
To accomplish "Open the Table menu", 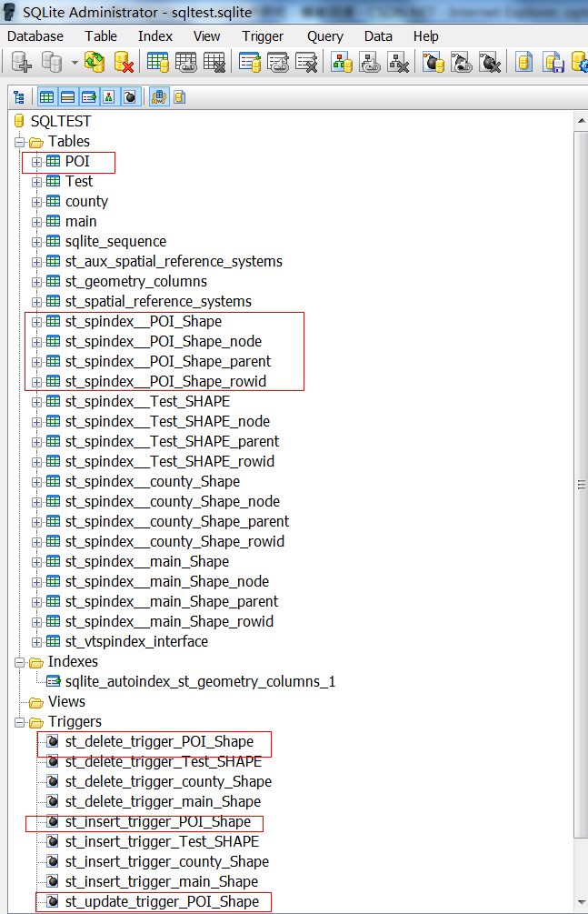I will click(x=101, y=36).
